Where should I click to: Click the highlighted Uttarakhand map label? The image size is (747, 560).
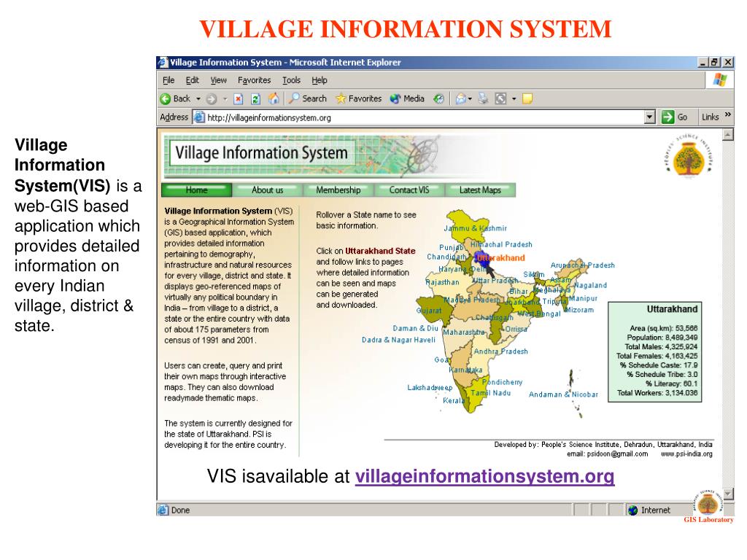coord(500,257)
